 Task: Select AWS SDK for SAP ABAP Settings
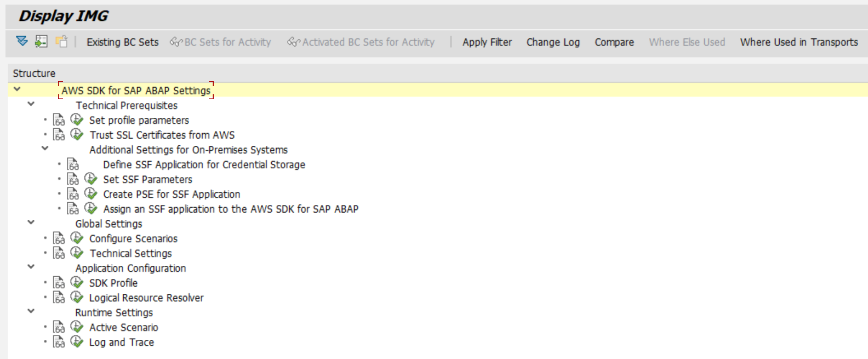[136, 90]
